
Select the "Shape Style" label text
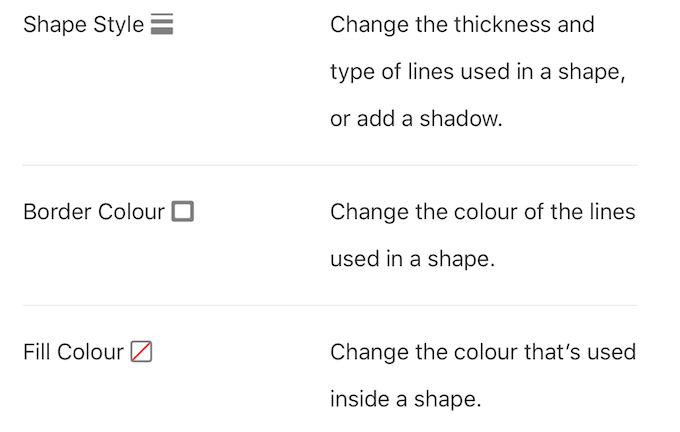pyautogui.click(x=83, y=25)
